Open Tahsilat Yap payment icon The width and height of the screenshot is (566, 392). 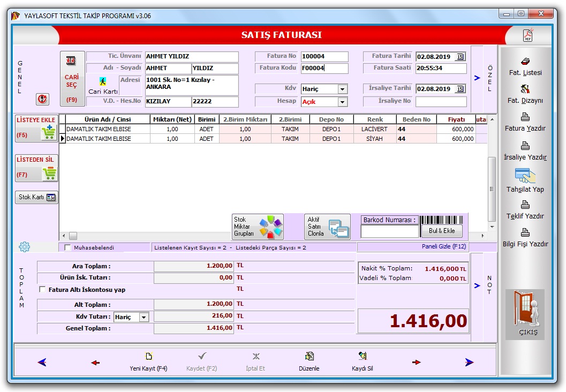(525, 176)
